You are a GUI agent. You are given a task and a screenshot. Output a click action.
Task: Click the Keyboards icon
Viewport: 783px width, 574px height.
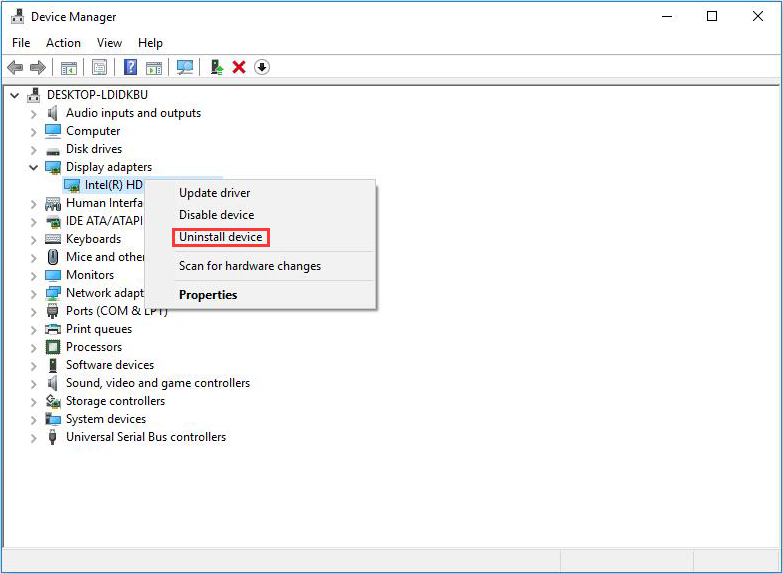pos(53,239)
